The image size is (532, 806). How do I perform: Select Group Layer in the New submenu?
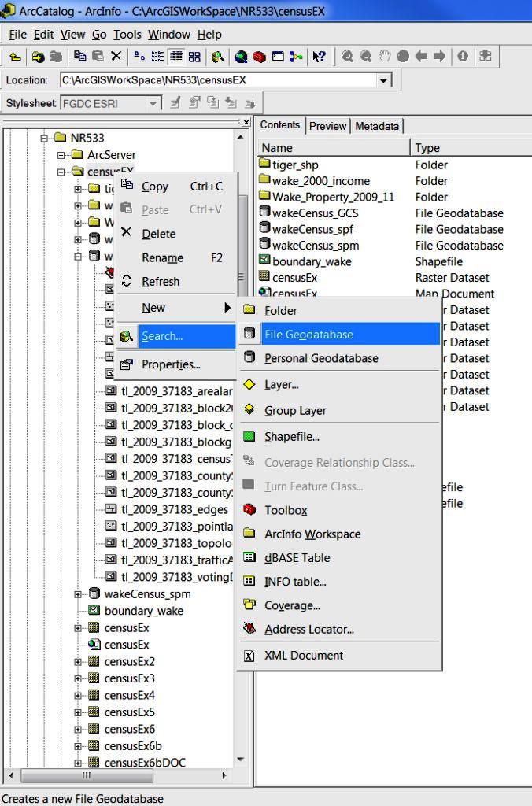point(340,410)
